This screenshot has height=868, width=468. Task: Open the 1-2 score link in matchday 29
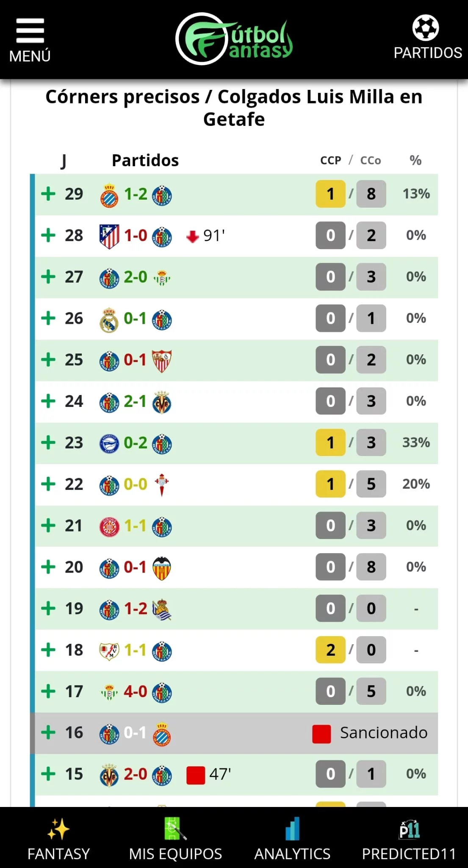tap(136, 194)
